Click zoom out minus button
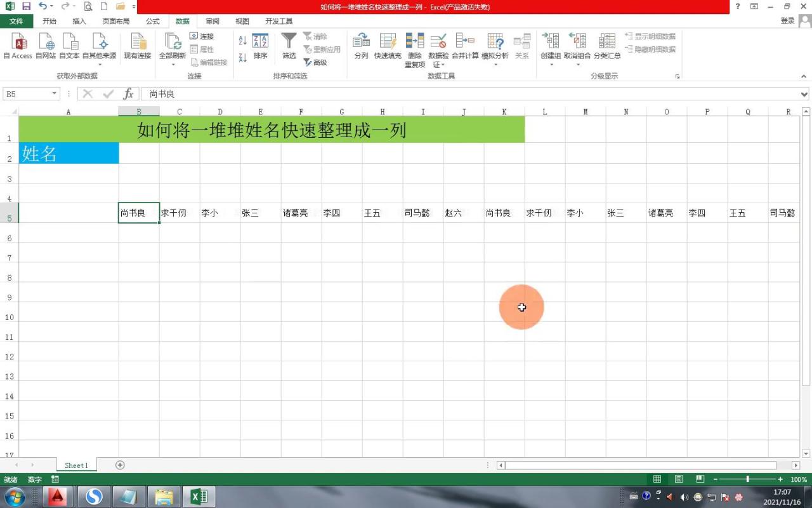This screenshot has height=508, width=812. [716, 479]
